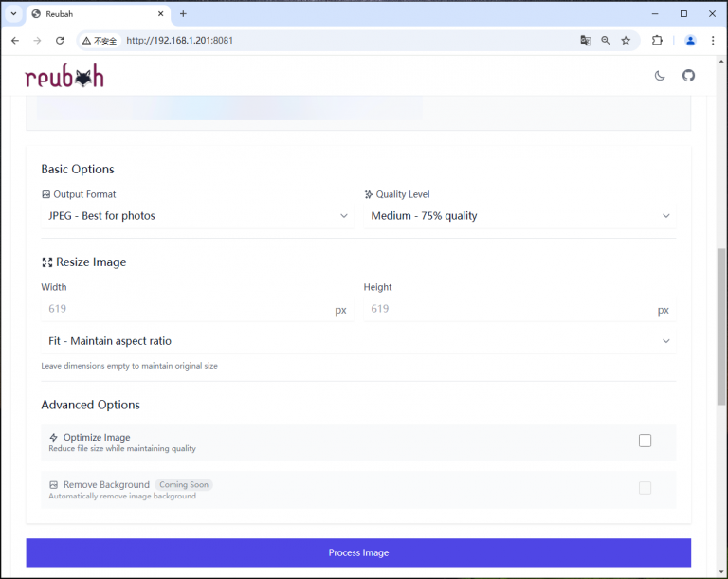Open the Output Format dropdown

(198, 216)
